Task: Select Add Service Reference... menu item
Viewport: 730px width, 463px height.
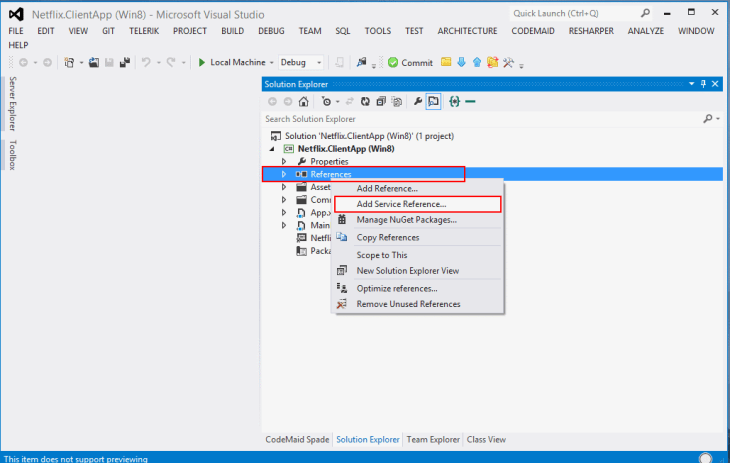Action: (x=418, y=204)
